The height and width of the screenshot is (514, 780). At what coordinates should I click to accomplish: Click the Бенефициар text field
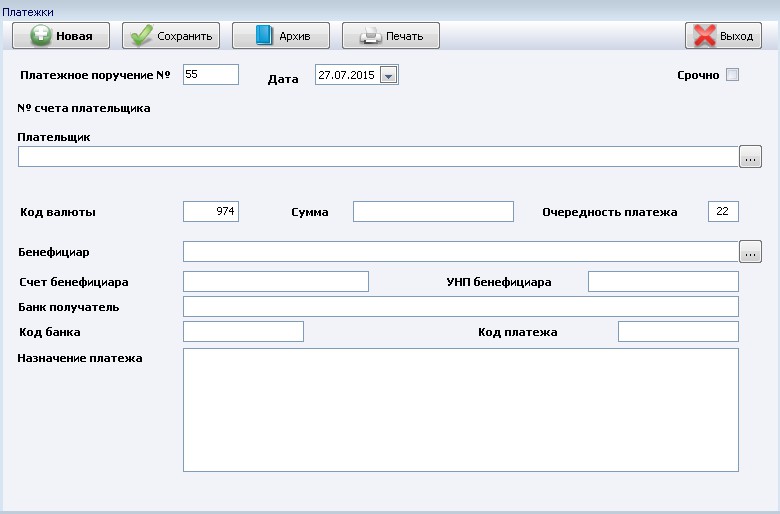[461, 252]
